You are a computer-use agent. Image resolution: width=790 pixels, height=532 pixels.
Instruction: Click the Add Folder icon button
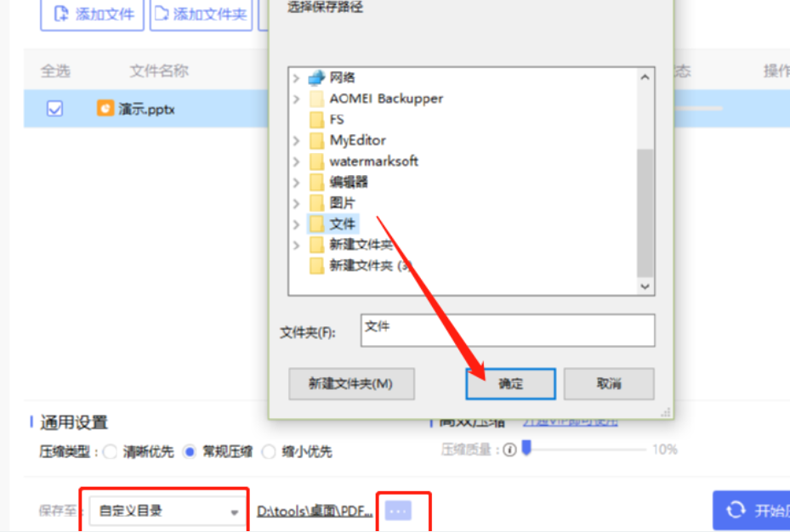[x=161, y=14]
